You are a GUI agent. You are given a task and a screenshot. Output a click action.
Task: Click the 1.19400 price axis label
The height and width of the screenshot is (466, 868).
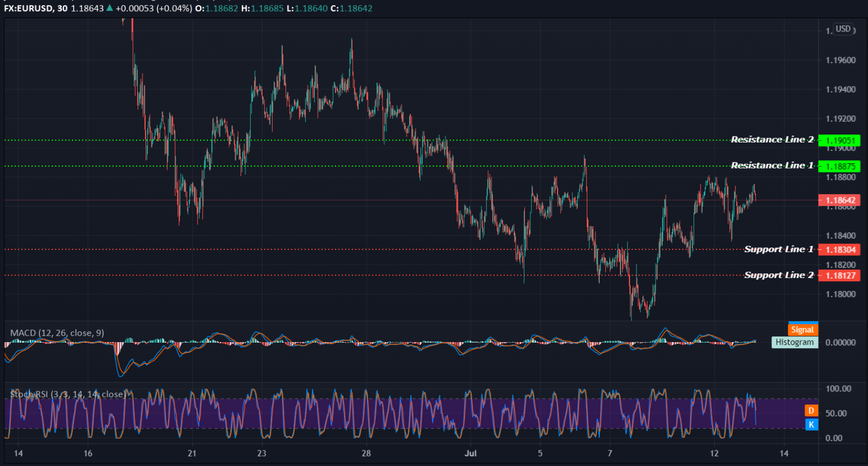click(841, 90)
